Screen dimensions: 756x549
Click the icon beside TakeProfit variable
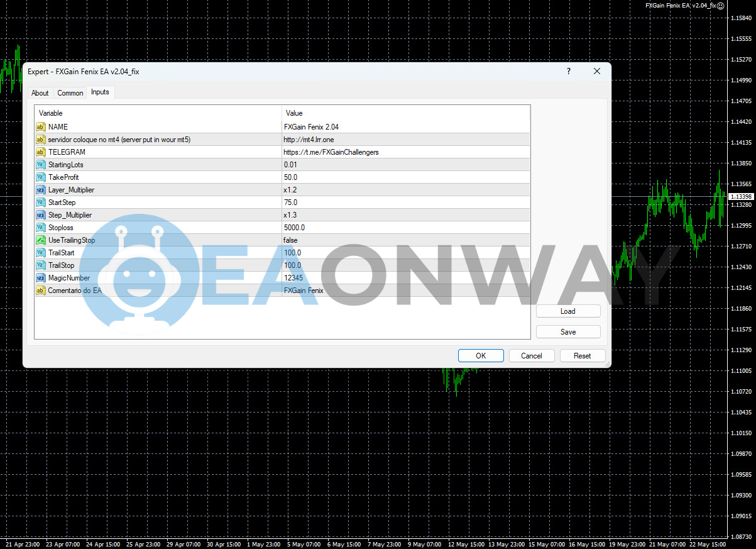pyautogui.click(x=41, y=177)
